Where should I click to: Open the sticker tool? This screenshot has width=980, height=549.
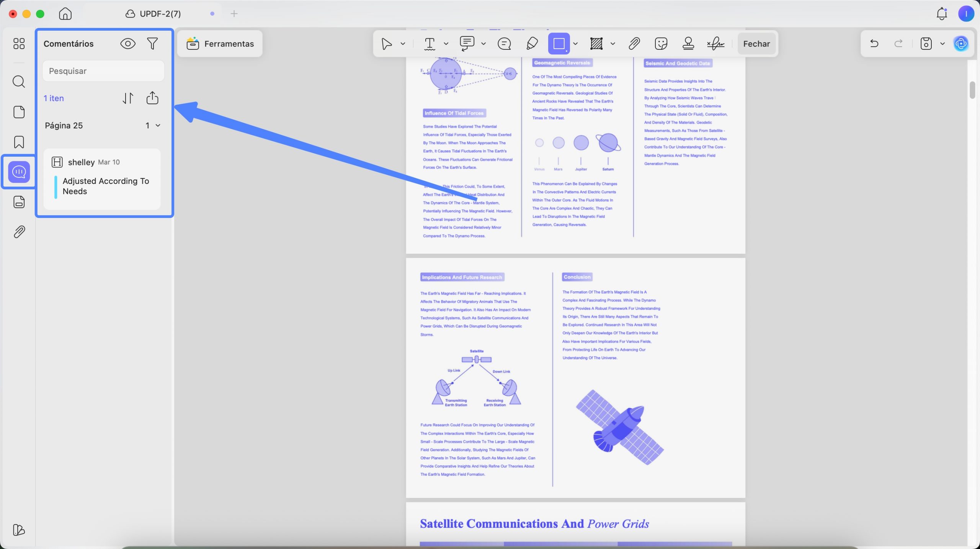point(661,44)
